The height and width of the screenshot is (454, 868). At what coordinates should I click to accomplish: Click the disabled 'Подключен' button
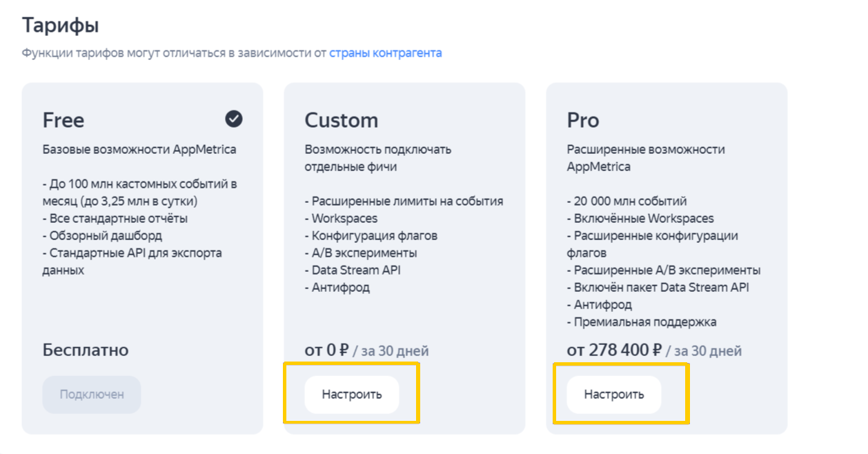point(92,395)
